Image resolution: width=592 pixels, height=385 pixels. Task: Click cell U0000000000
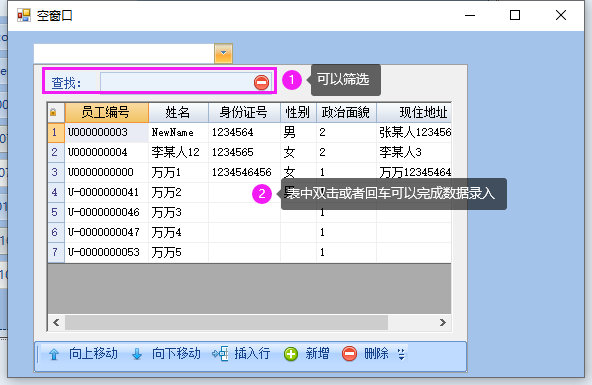point(107,172)
